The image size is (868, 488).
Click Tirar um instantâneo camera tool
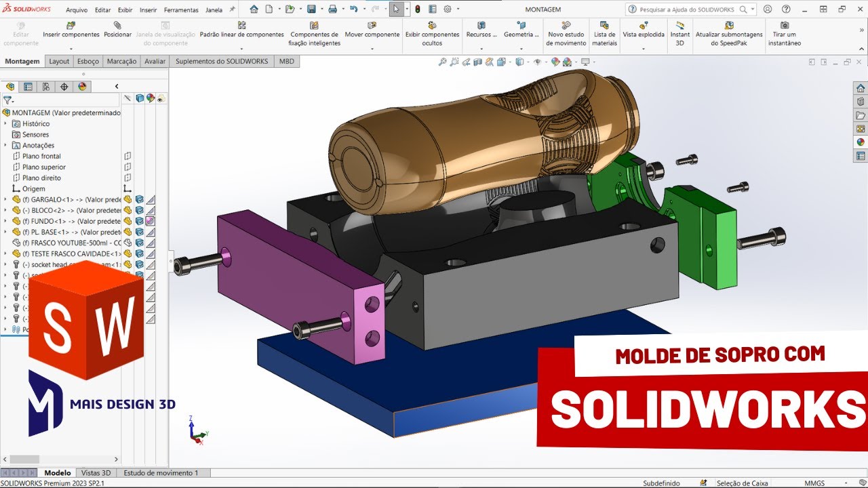[785, 34]
